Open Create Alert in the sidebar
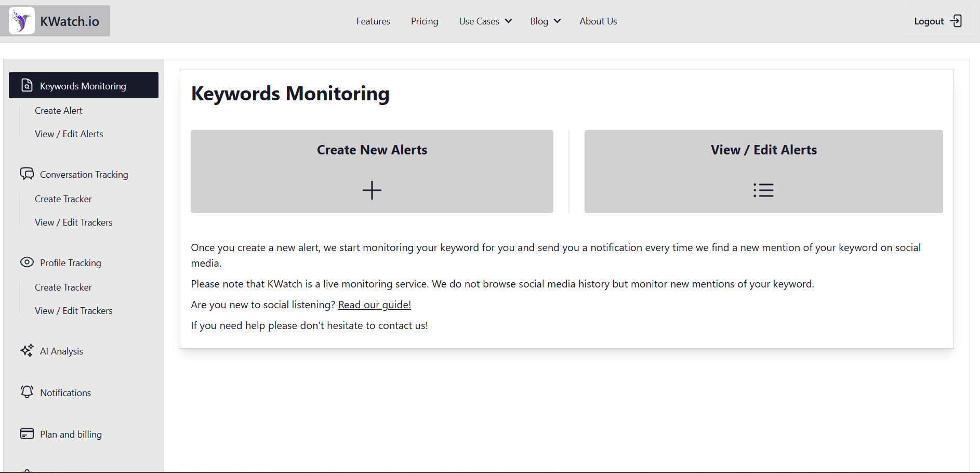This screenshot has height=473, width=980. click(59, 110)
